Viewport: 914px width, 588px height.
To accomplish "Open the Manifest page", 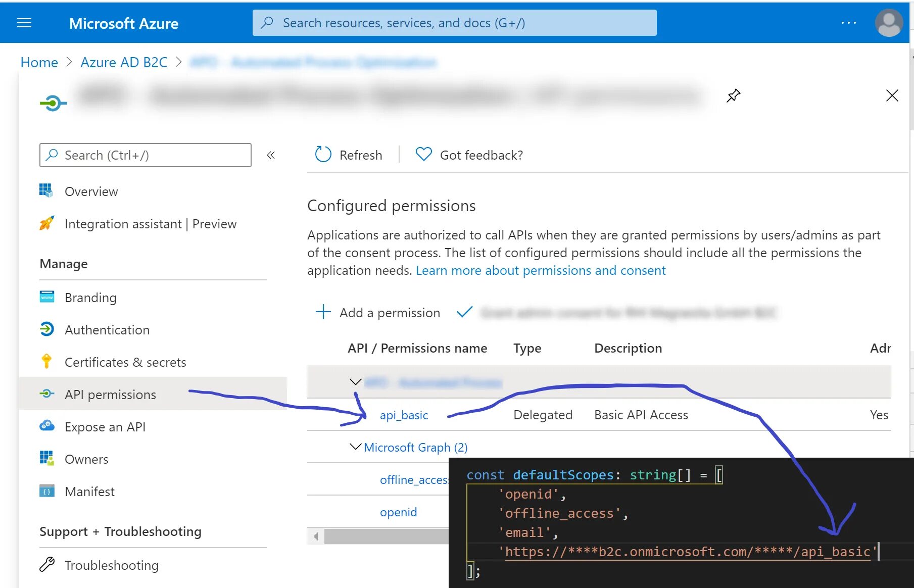I will (89, 492).
